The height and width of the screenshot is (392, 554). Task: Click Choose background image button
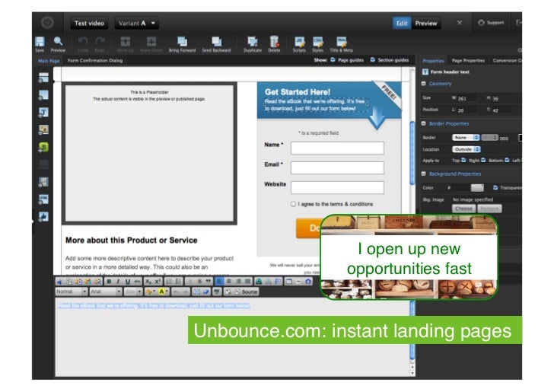[463, 209]
